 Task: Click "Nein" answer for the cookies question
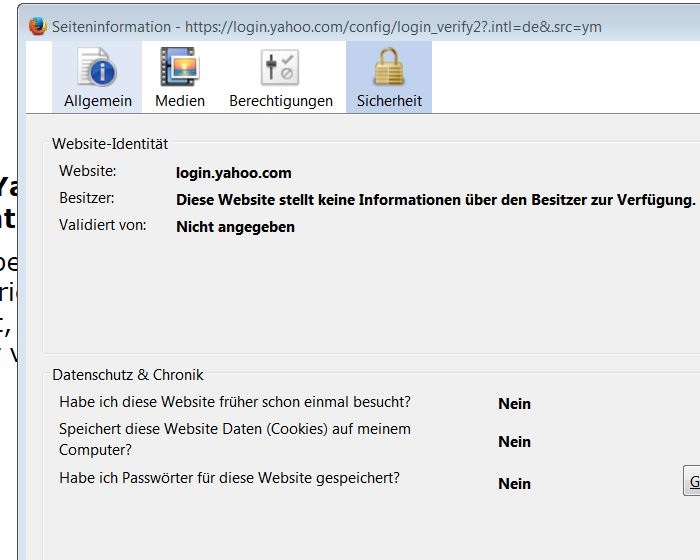(x=514, y=442)
